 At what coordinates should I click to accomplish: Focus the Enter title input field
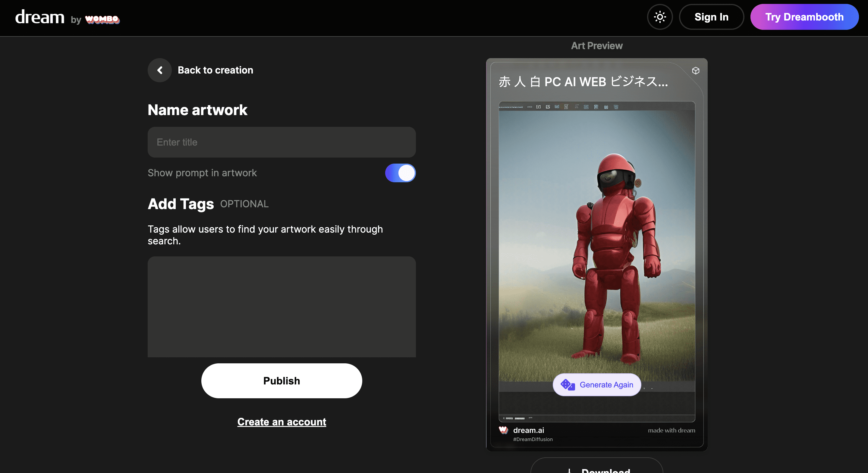[281, 142]
